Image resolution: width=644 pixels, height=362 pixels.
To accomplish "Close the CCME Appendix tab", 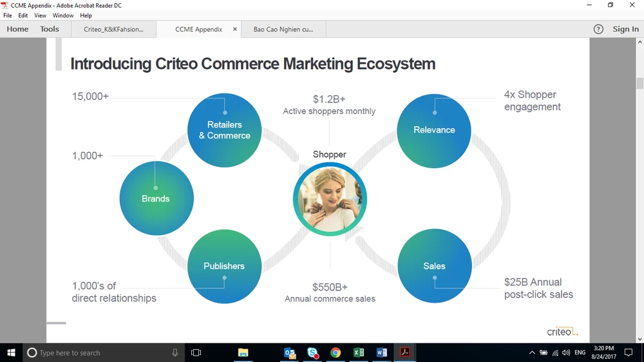I will tap(235, 29).
